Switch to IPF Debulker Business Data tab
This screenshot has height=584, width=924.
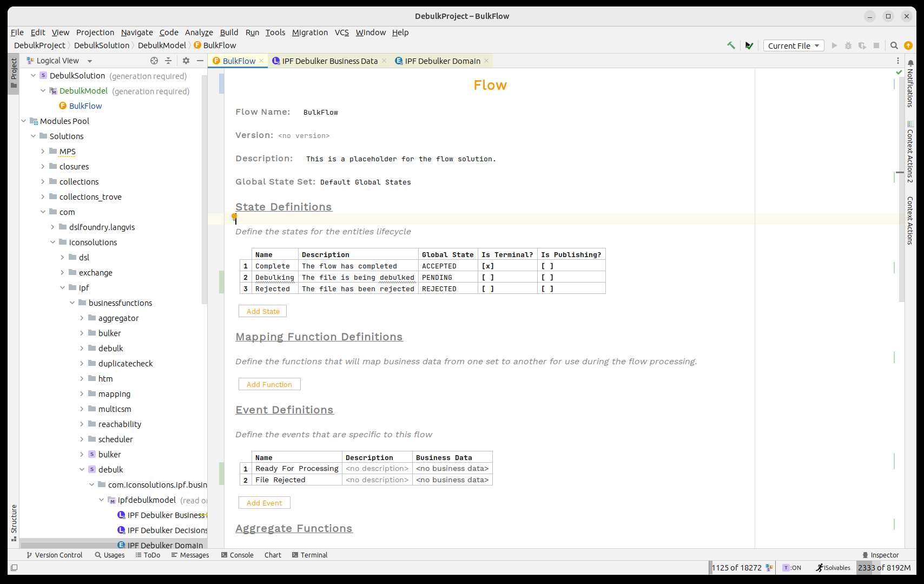pyautogui.click(x=329, y=61)
